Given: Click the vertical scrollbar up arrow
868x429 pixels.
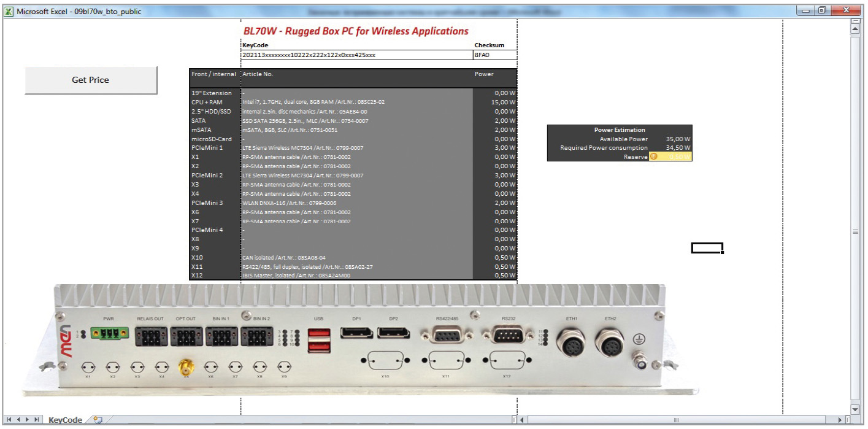Looking at the screenshot, I should point(856,29).
